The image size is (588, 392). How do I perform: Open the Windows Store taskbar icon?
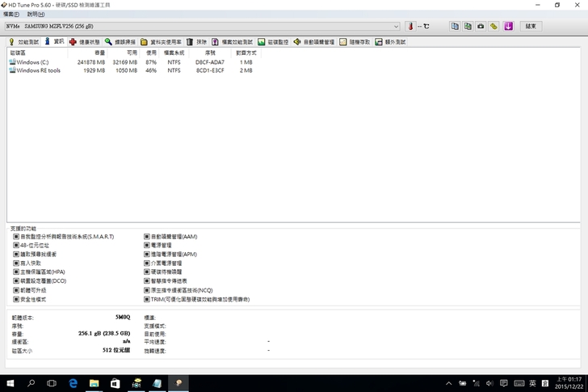[x=115, y=383]
